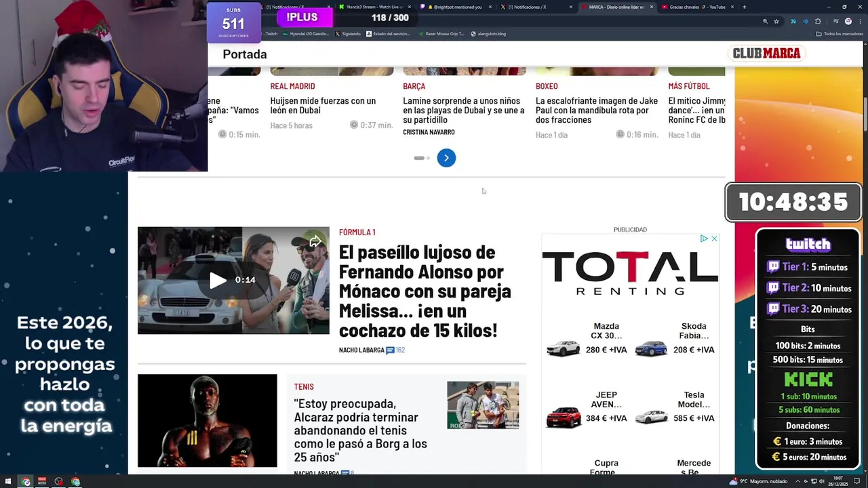Open 'Huijsen mide fuerzas con un león en Dubai'

click(x=323, y=105)
